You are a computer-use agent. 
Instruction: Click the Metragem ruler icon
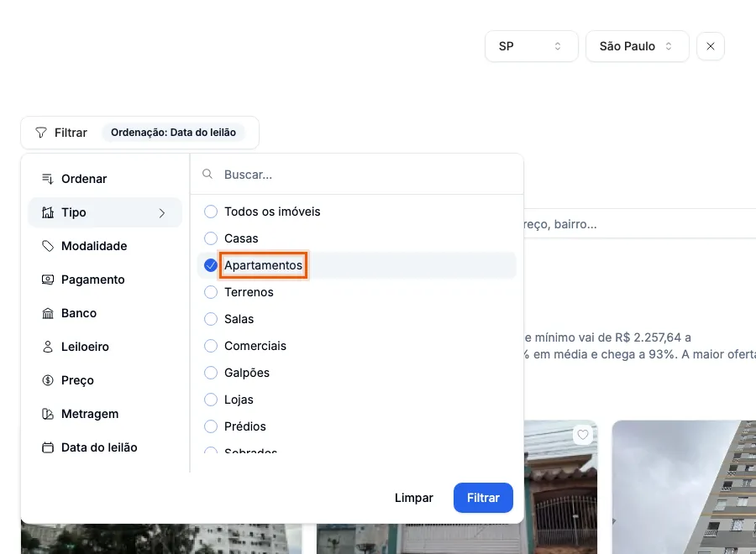(x=47, y=414)
